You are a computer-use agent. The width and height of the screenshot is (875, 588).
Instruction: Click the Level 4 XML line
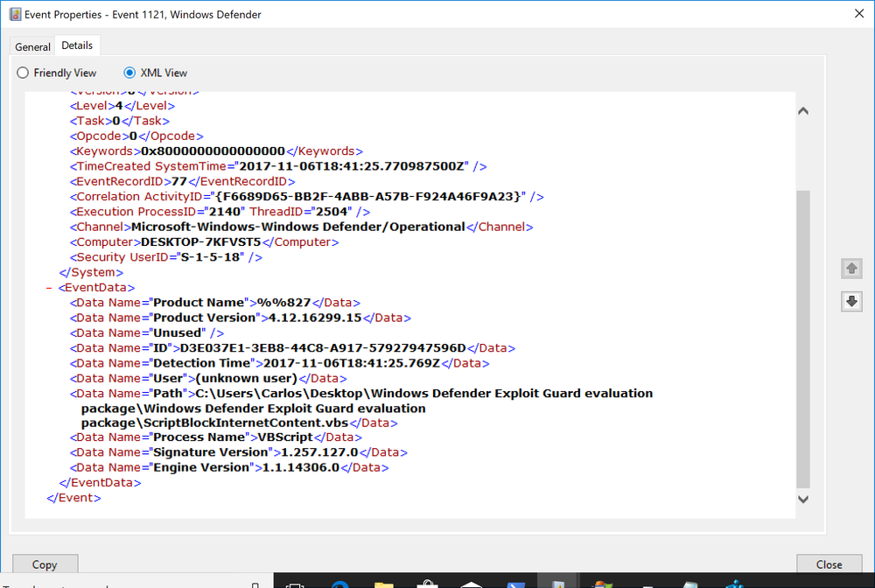(122, 106)
